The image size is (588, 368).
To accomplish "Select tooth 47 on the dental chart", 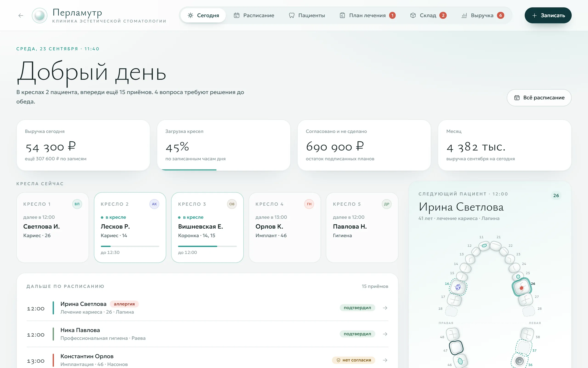I will coord(456,348).
